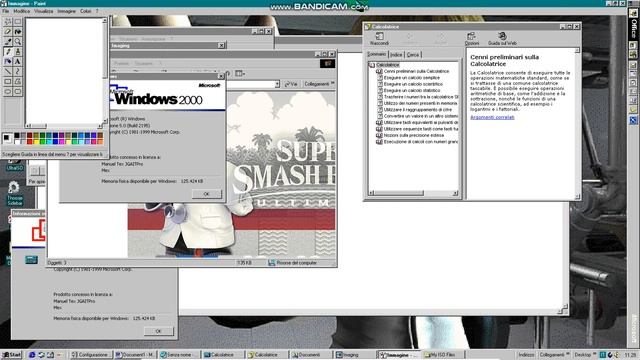Select the Ellipse tool in Paint
Screen dimensions: 640x360
8,91
